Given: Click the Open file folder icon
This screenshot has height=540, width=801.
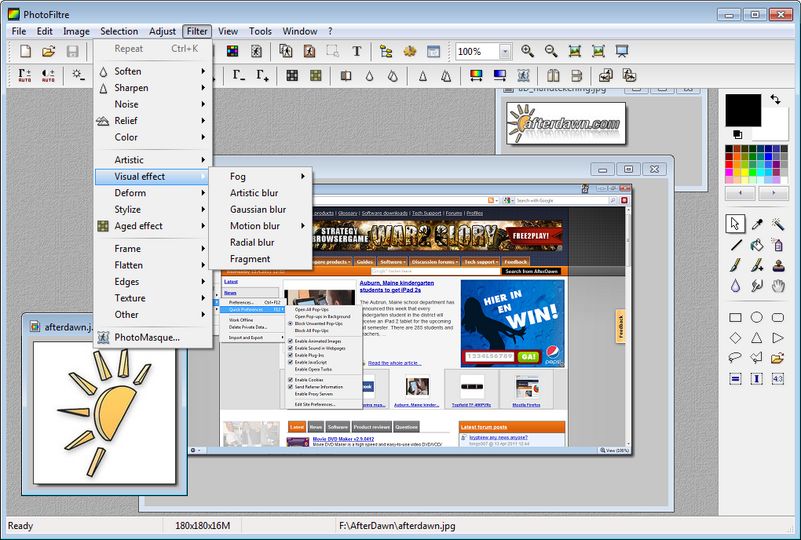Looking at the screenshot, I should [x=49, y=51].
